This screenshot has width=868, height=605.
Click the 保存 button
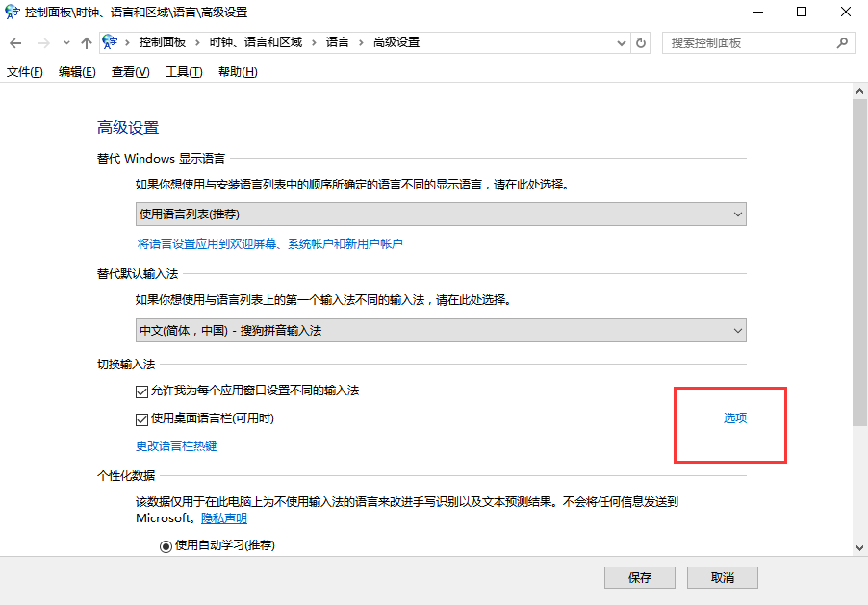click(x=639, y=577)
